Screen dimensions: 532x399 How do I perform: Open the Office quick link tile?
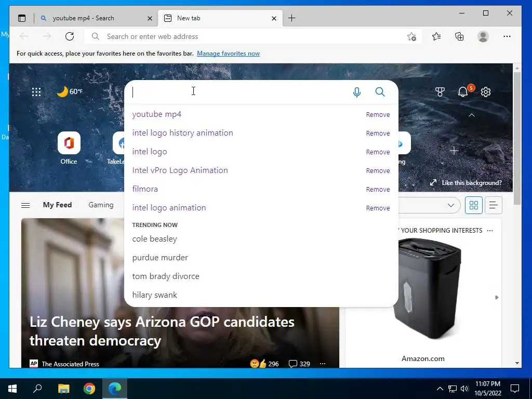[69, 148]
